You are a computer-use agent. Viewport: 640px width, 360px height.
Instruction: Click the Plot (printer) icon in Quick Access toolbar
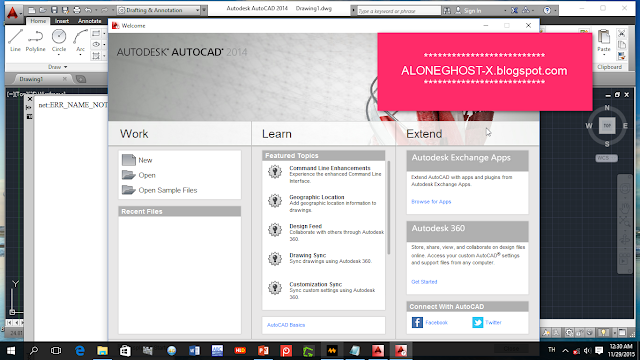pyautogui.click(x=76, y=10)
